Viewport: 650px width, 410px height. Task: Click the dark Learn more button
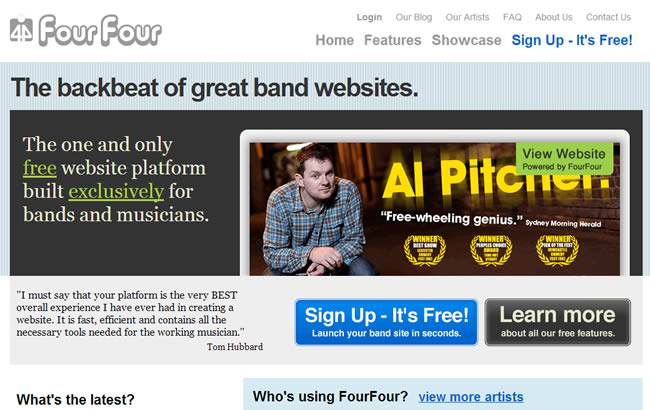point(558,322)
